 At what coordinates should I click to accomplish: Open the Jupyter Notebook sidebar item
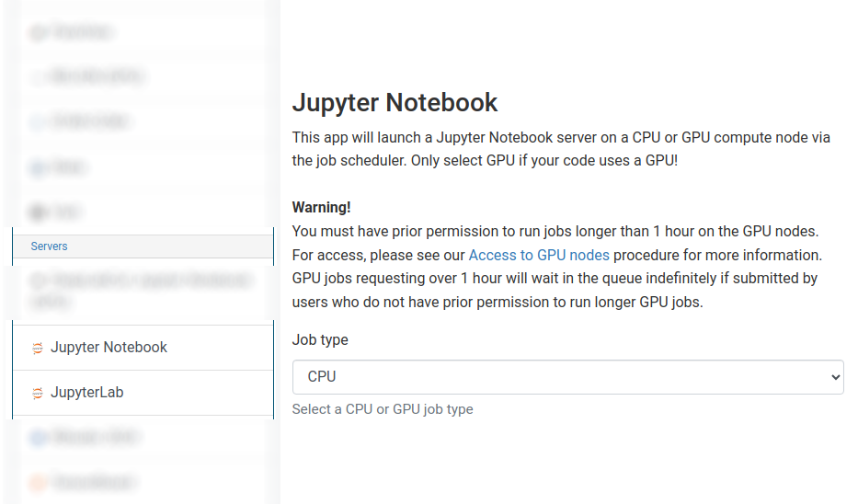(143, 348)
